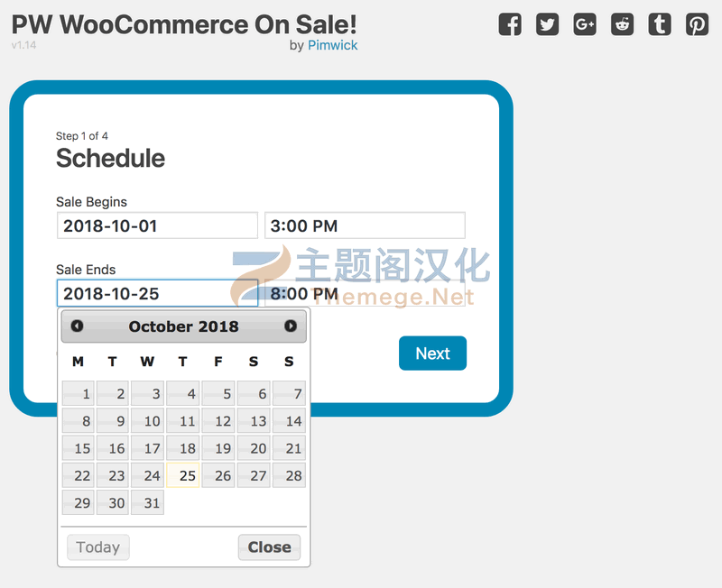Click the Sale Ends label
Image resolution: width=722 pixels, height=588 pixels.
(86, 269)
